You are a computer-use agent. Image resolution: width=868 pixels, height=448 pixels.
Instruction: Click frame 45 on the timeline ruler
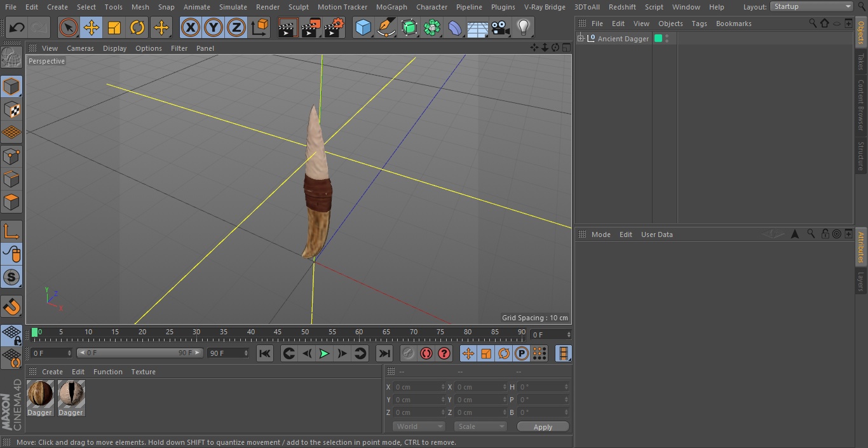[278, 332]
